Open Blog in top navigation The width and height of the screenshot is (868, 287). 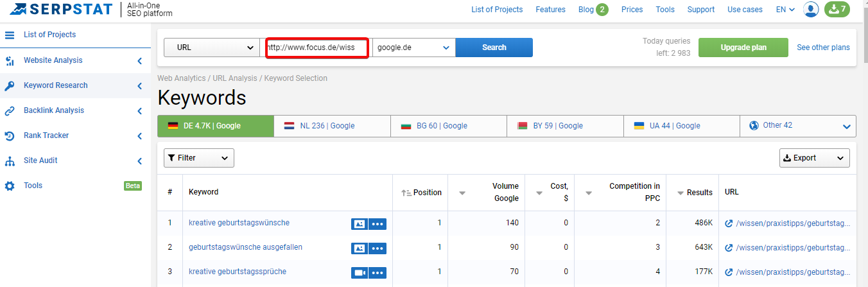tap(586, 10)
